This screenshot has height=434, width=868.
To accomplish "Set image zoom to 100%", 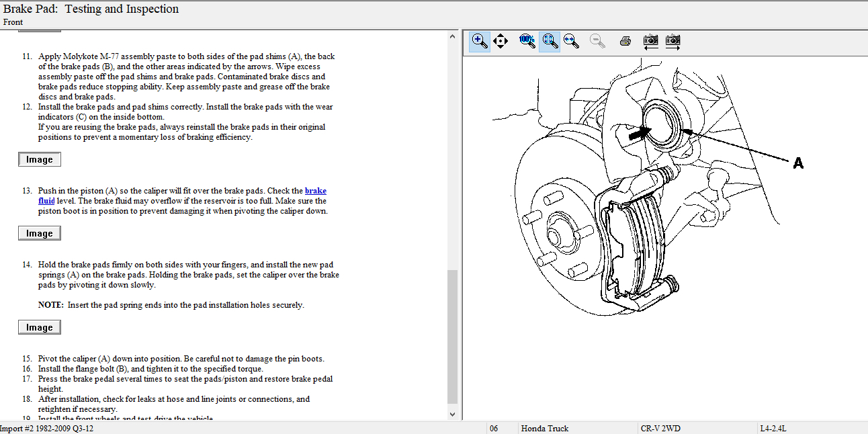I will pyautogui.click(x=527, y=41).
